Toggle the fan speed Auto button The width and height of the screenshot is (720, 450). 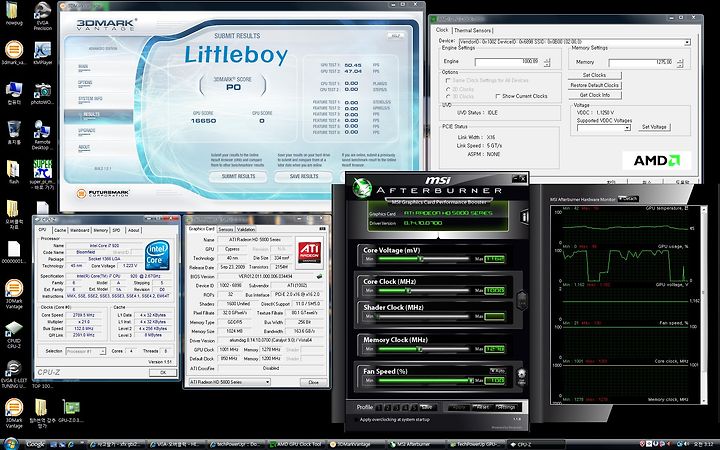[x=497, y=370]
